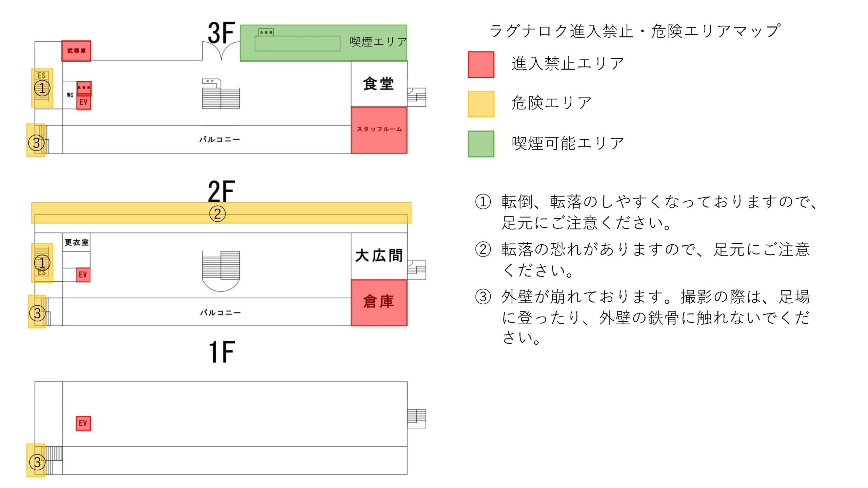868x488 pixels.
Task: Click the circled 2 marker on 2F
Action: point(217,213)
